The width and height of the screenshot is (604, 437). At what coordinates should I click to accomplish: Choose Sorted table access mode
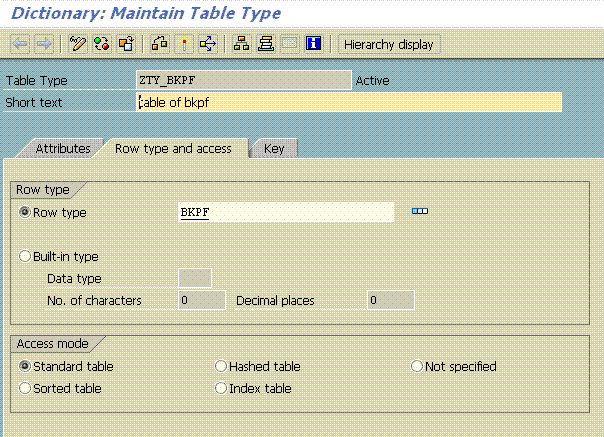pyautogui.click(x=26, y=388)
